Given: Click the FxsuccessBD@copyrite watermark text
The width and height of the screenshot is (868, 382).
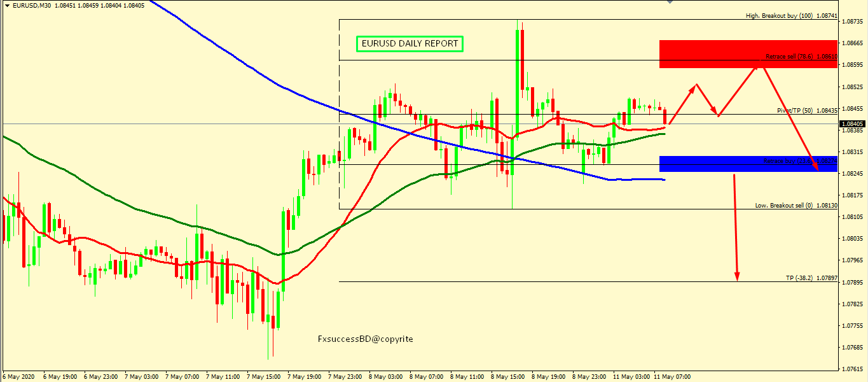Looking at the screenshot, I should 365,339.
